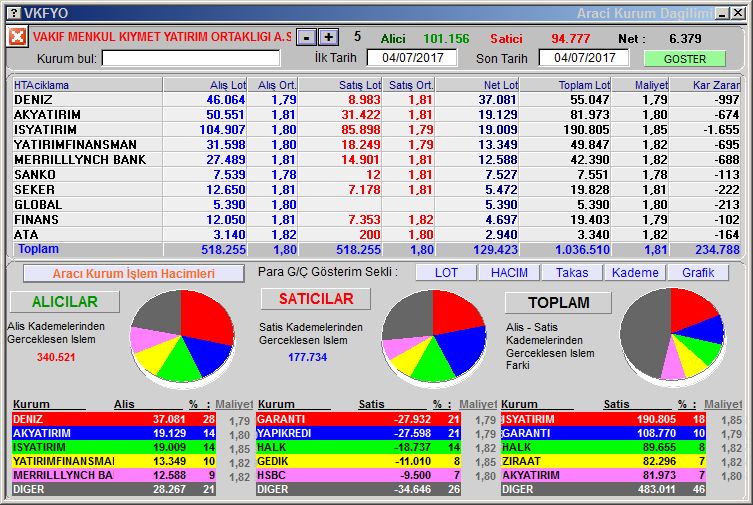The width and height of the screenshot is (753, 505).
Task: Click the buyers pie chart
Action: point(182,335)
